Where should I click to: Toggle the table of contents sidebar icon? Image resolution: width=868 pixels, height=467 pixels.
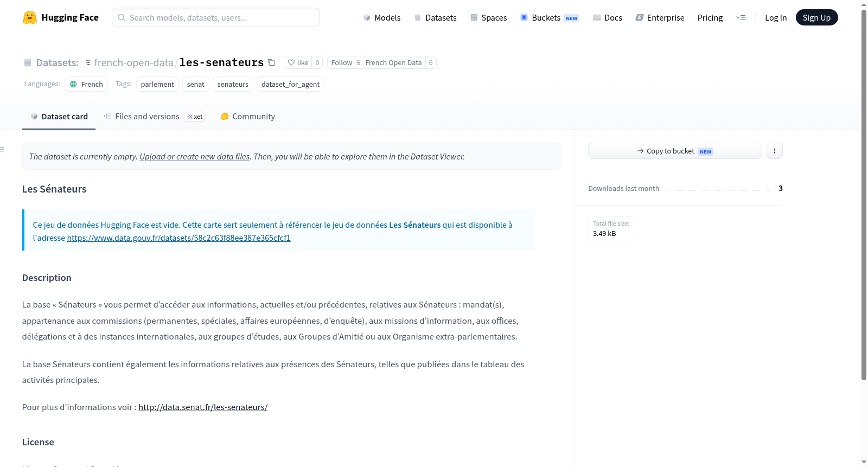3,149
